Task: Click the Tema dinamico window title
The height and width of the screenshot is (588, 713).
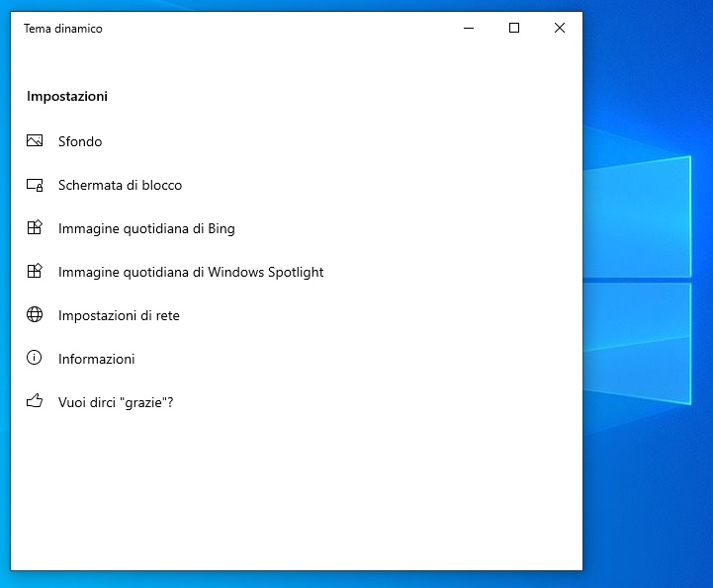Action: point(63,29)
